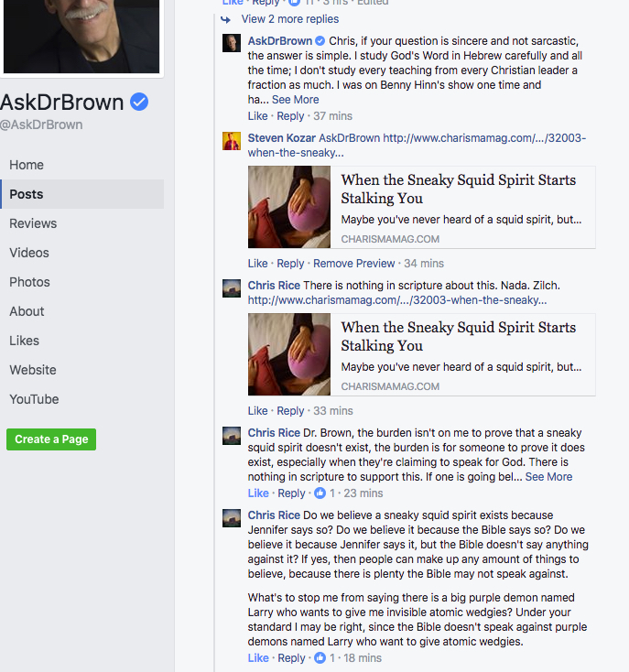Click the thumbs-up reaction icon on the 23 mins comment

pos(320,493)
